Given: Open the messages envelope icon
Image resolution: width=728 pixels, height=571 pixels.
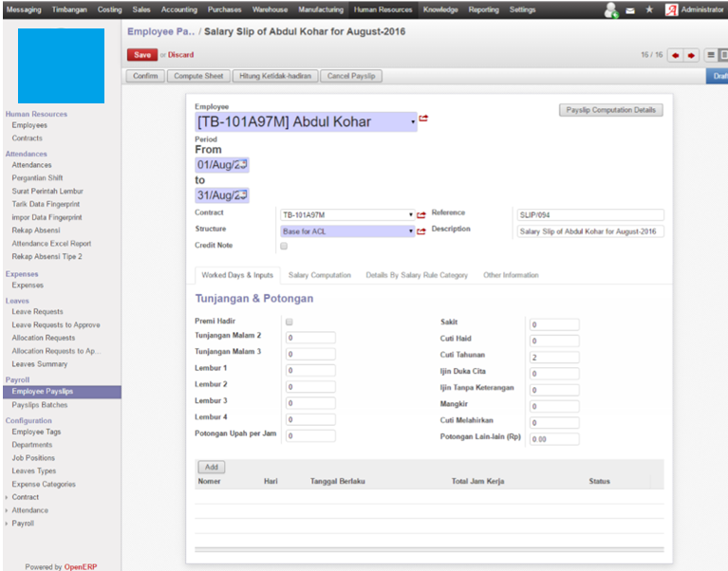Looking at the screenshot, I should pos(630,10).
